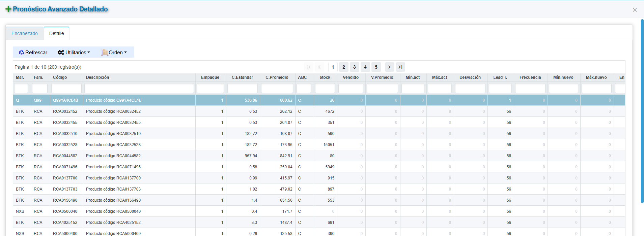644x236 pixels.
Task: Go to the next page arrow
Action: (389, 67)
